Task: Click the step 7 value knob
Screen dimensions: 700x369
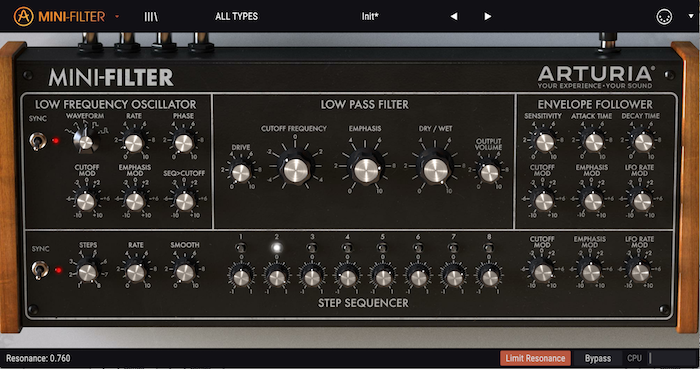Action: [454, 278]
